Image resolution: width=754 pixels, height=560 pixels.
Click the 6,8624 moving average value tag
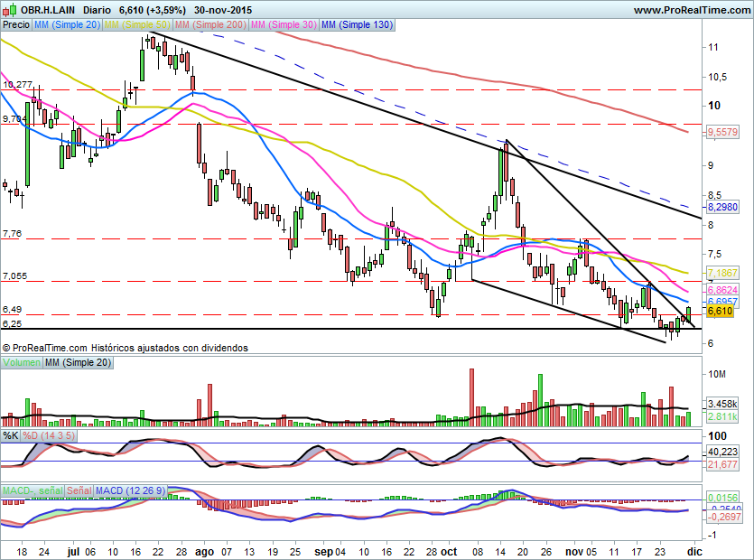pos(722,290)
